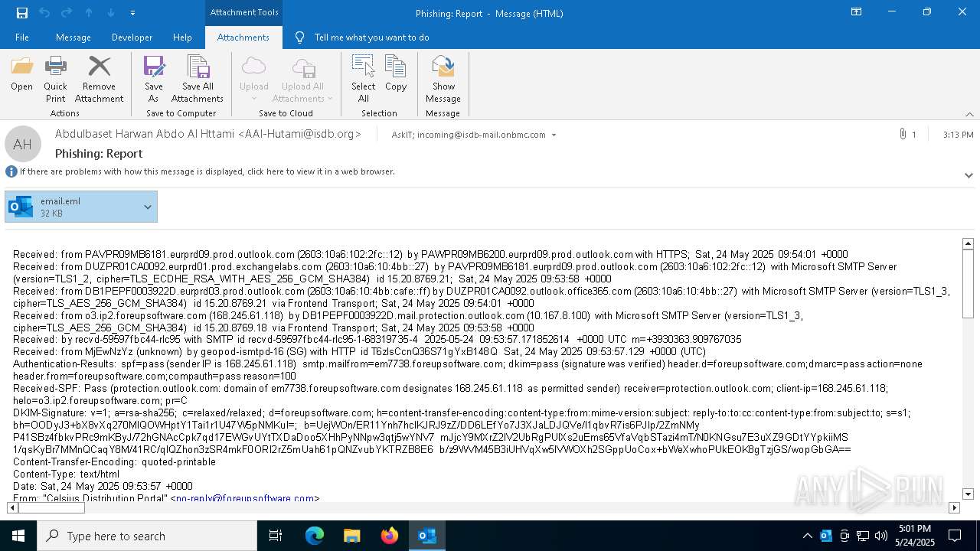980x551 pixels.
Task: Click the info bar to view in browser
Action: (207, 171)
